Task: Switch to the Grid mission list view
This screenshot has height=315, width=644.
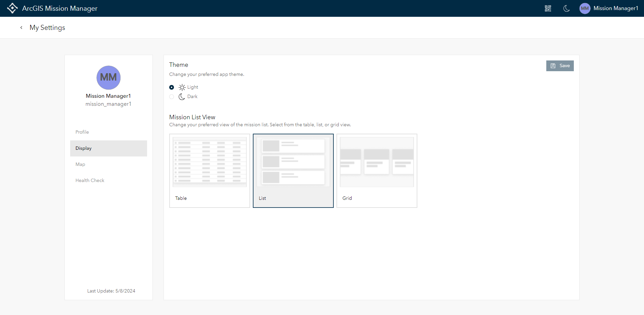Action: pyautogui.click(x=377, y=171)
